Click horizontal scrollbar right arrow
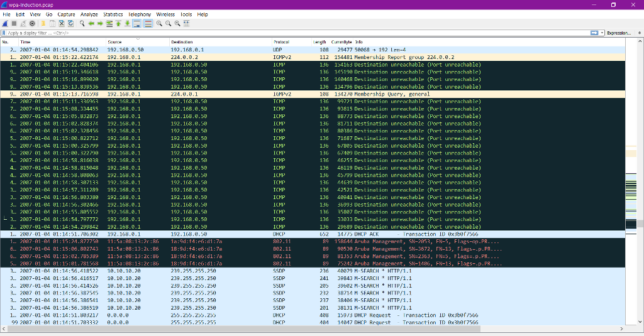Screen dimensions: 644x336 pos(621,329)
